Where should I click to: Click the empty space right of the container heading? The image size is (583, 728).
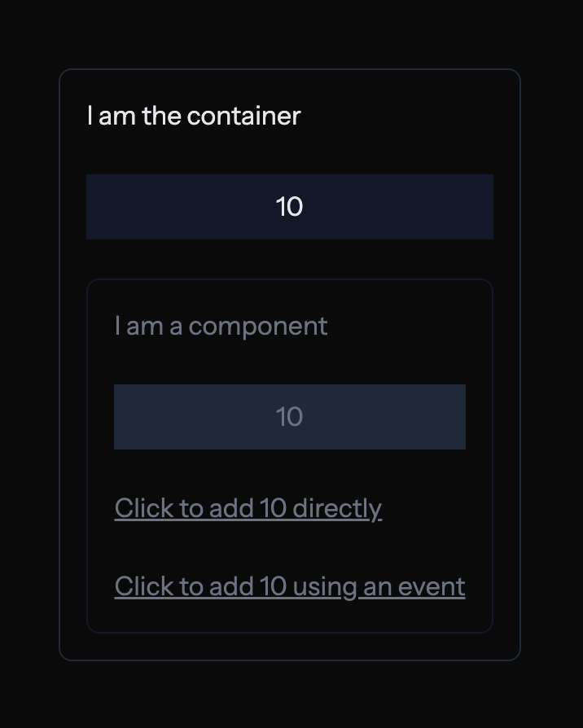(x=407, y=116)
